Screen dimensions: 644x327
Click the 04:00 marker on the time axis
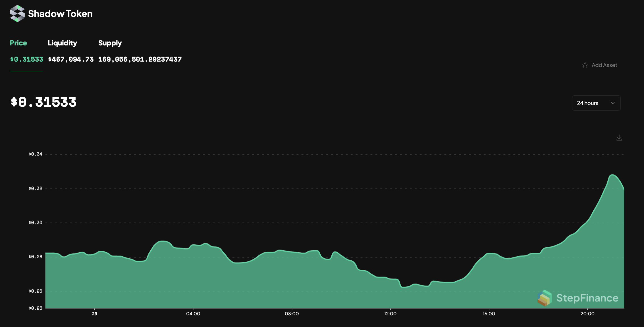[193, 314]
